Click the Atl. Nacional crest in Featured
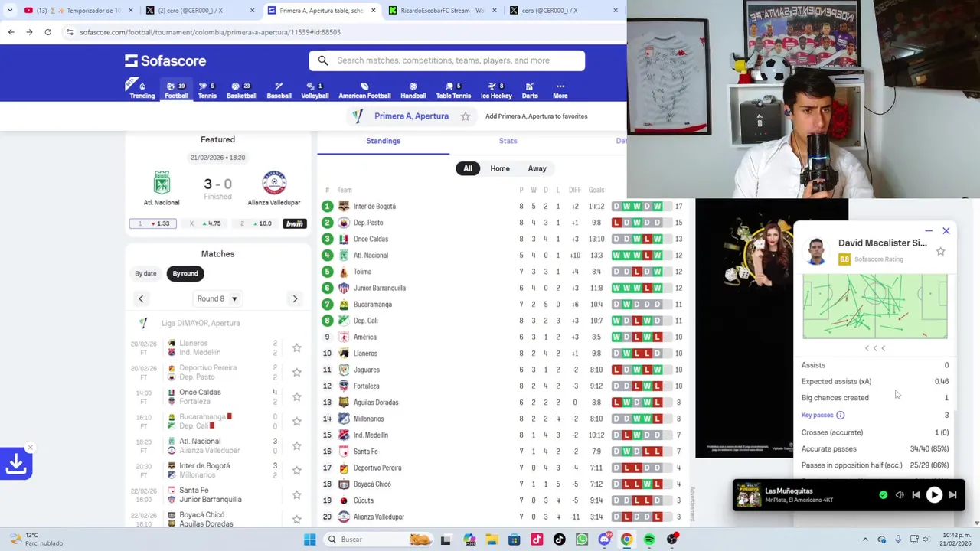The width and height of the screenshot is (980, 551). (162, 183)
